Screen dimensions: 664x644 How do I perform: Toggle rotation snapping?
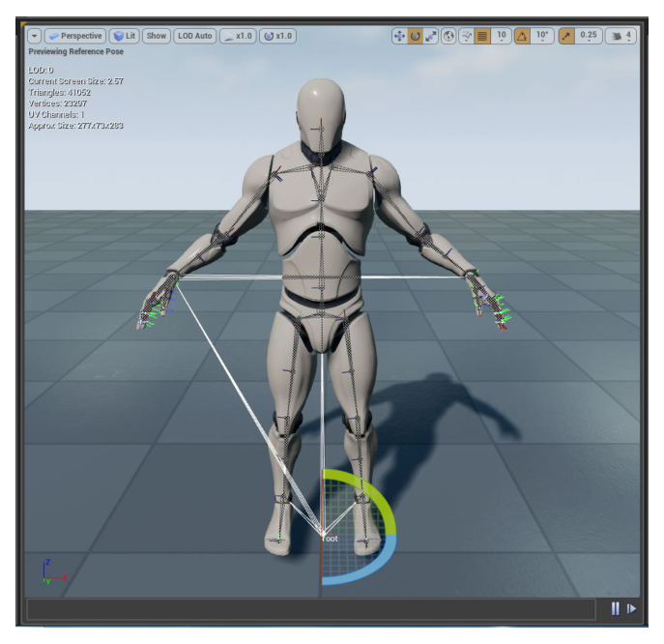[522, 36]
